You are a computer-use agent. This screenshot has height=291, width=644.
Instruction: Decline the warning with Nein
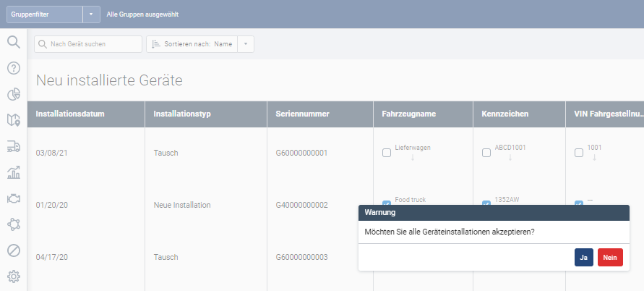[609, 258]
